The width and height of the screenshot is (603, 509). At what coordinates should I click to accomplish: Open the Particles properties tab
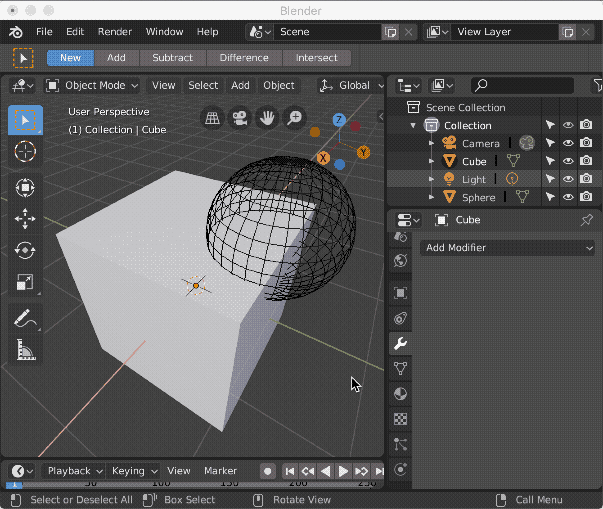(400, 444)
